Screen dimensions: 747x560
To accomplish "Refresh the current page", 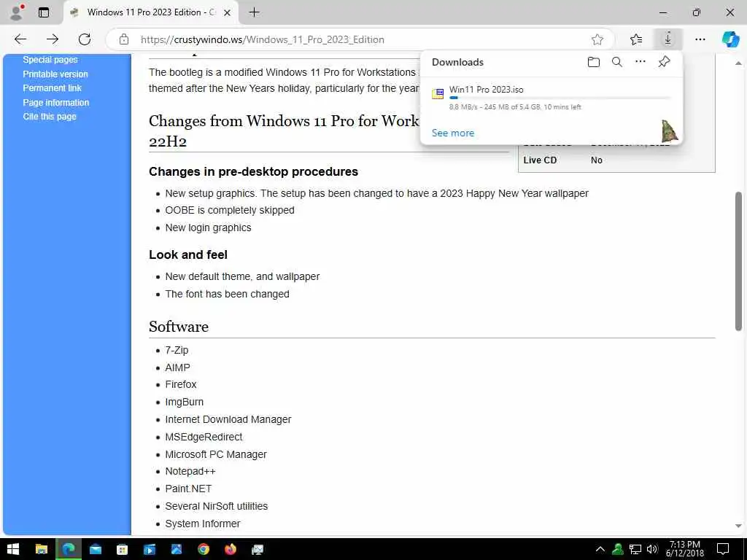I will click(x=85, y=39).
